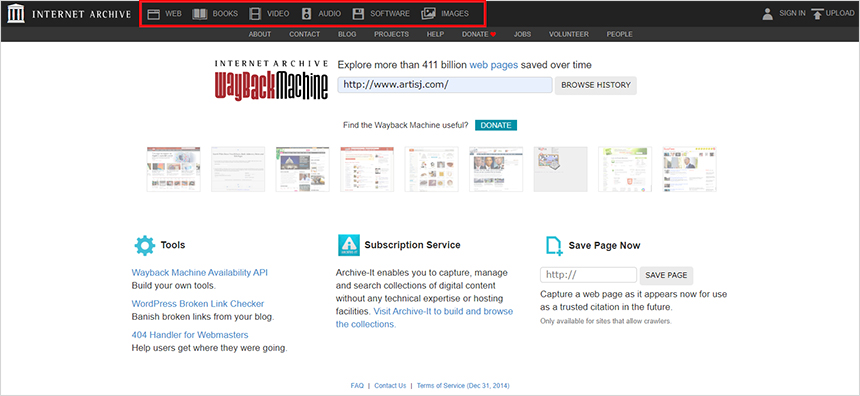Open the third website snapshot thumbnail
Screen dimensions: 860x396
[303, 169]
